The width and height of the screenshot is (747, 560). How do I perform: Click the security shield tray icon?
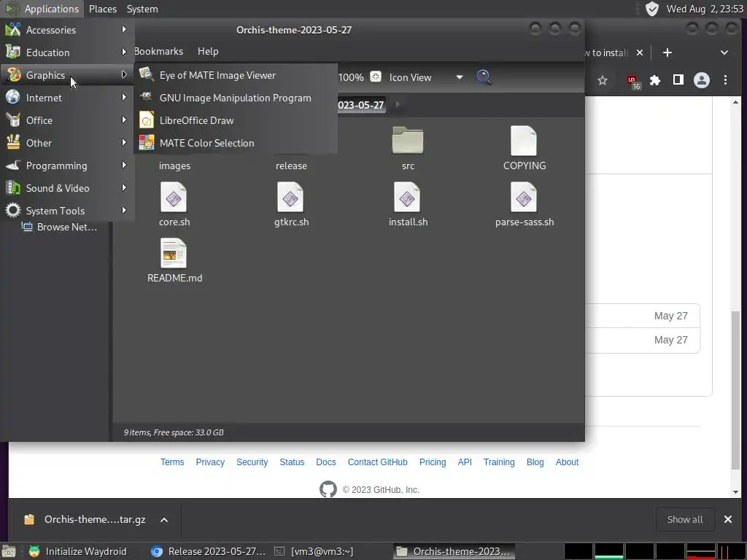pyautogui.click(x=651, y=9)
